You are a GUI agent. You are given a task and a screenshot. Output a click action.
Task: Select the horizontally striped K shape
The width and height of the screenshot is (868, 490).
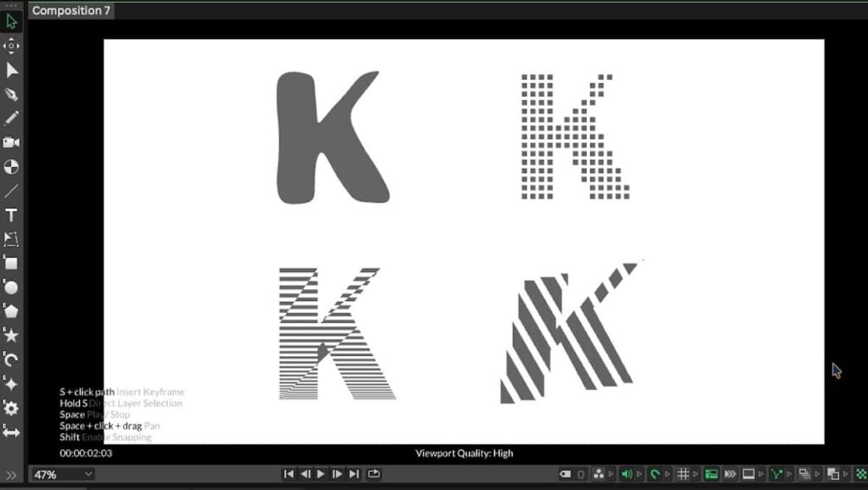pos(337,334)
